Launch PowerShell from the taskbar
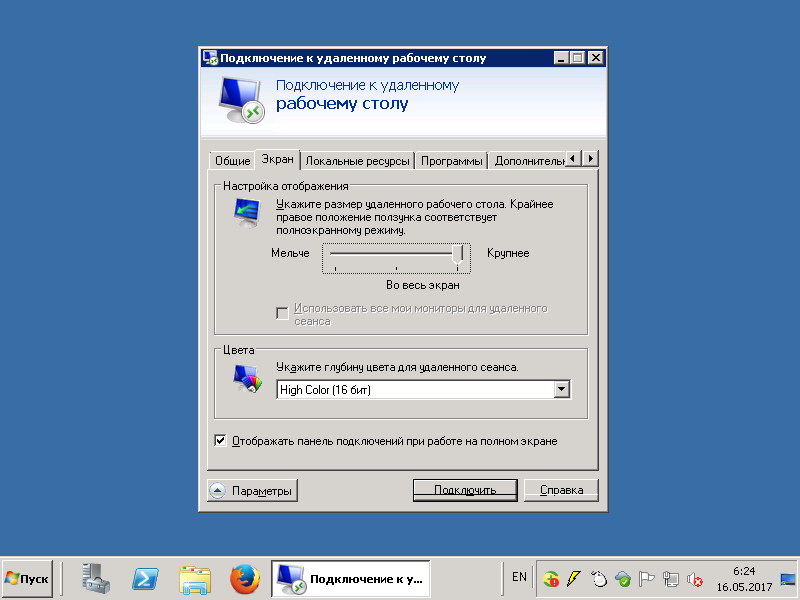Screen dimensions: 800x600 click(145, 579)
